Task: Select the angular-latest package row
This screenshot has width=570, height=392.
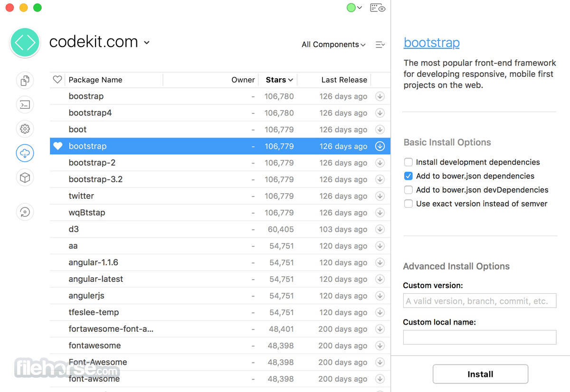Action: [220, 279]
